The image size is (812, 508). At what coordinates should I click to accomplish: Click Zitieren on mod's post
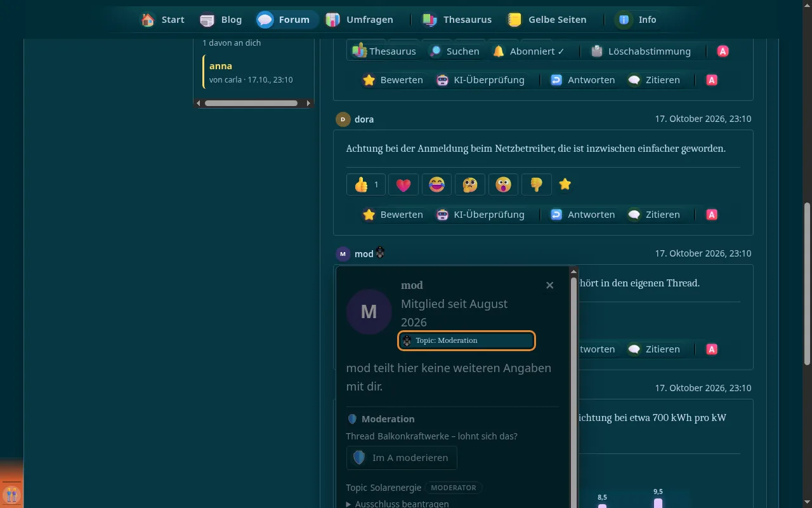tap(654, 349)
